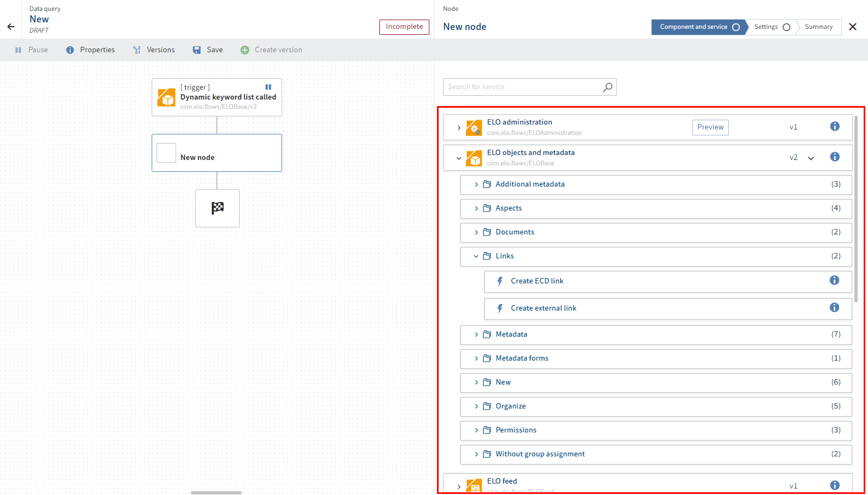
Task: Click the New node panel heading
Action: (x=465, y=27)
